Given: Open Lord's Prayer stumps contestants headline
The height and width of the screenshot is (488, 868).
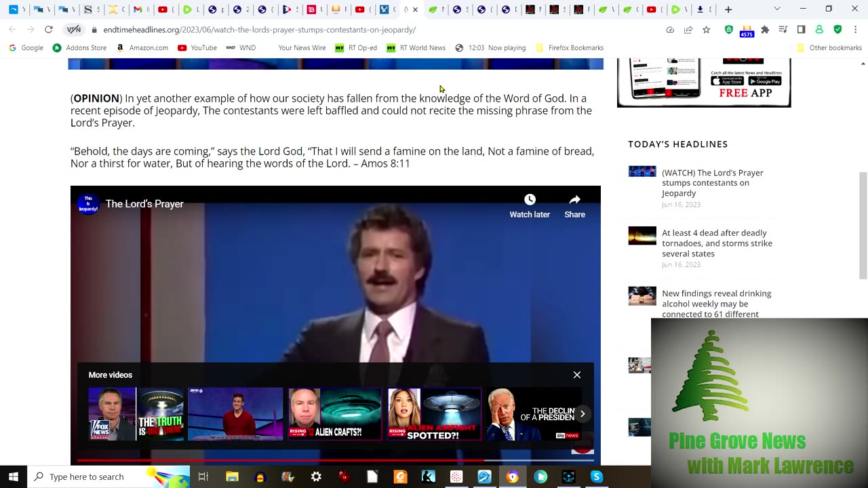Looking at the screenshot, I should (x=712, y=183).
